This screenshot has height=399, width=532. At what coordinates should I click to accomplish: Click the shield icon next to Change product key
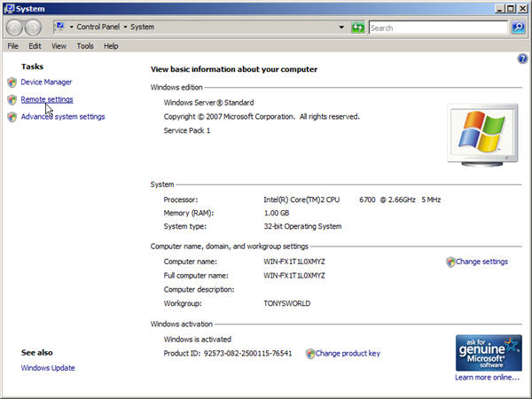pos(310,354)
